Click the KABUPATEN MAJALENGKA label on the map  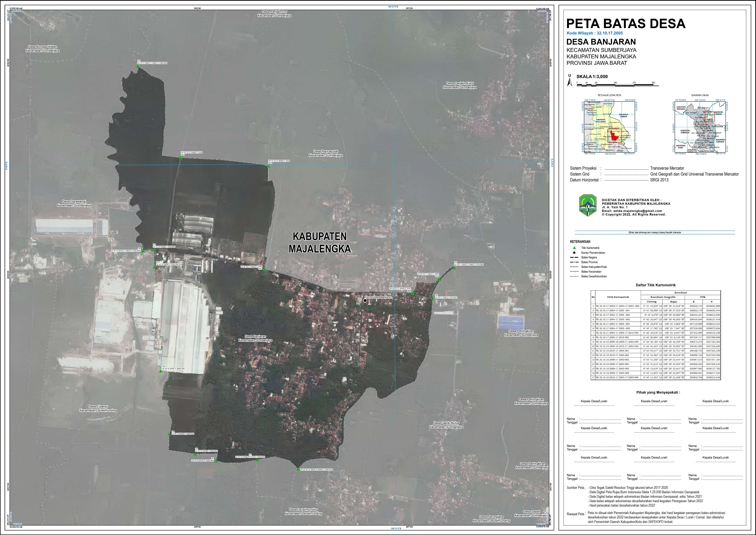pos(320,243)
